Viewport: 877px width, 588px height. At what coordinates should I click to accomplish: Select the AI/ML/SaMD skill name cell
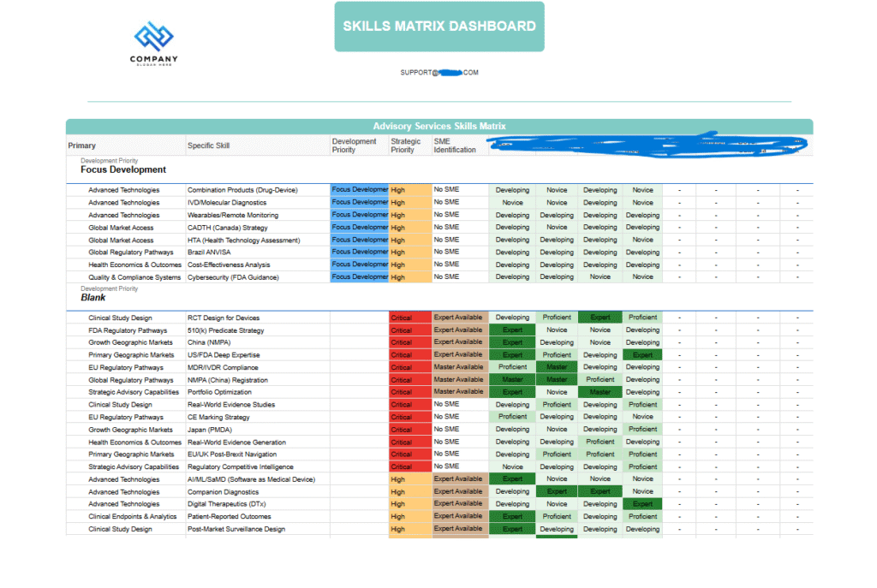[251, 479]
